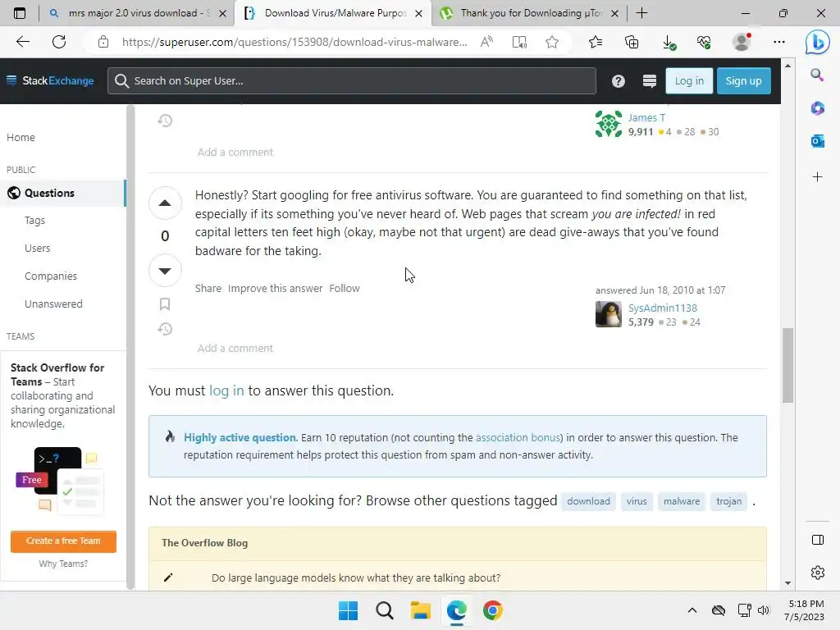Open the browser profile avatar
The image size is (840, 630).
pos(742,42)
